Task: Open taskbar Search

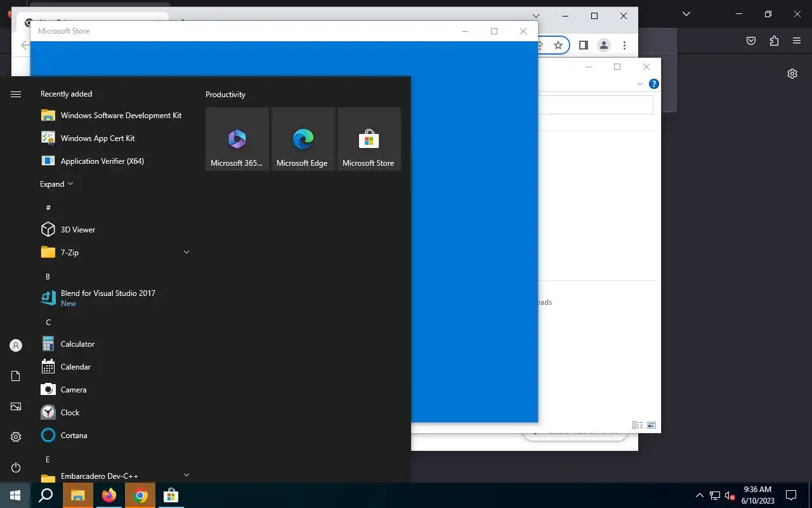Action: click(46, 495)
